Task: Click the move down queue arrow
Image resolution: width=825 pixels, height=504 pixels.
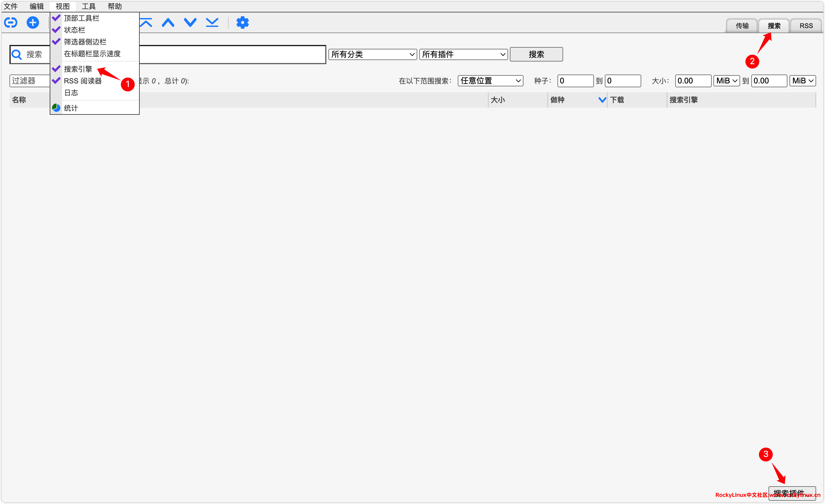Action: click(190, 22)
